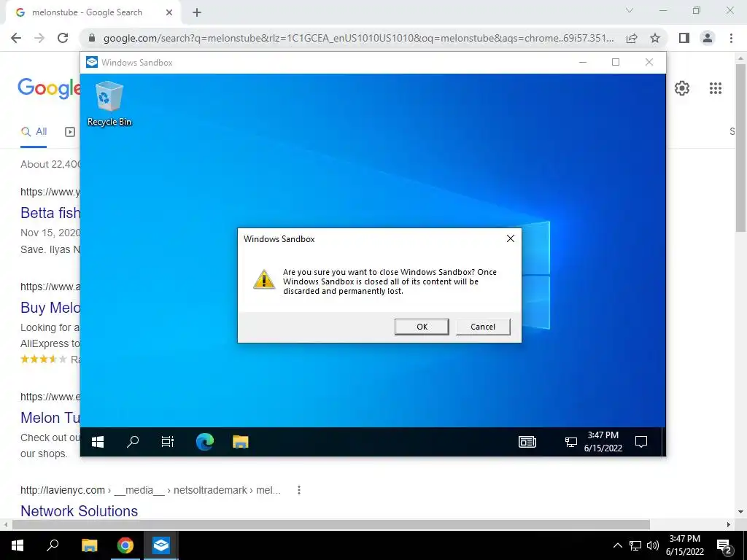The height and width of the screenshot is (560, 747).
Task: Click the Chrome address bar URL
Action: coord(358,38)
